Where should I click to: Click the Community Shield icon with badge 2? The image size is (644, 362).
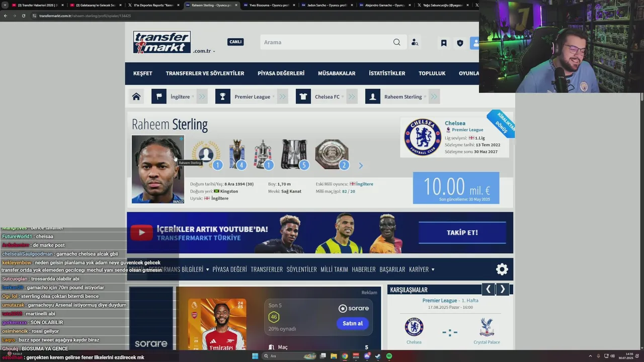[x=332, y=154]
